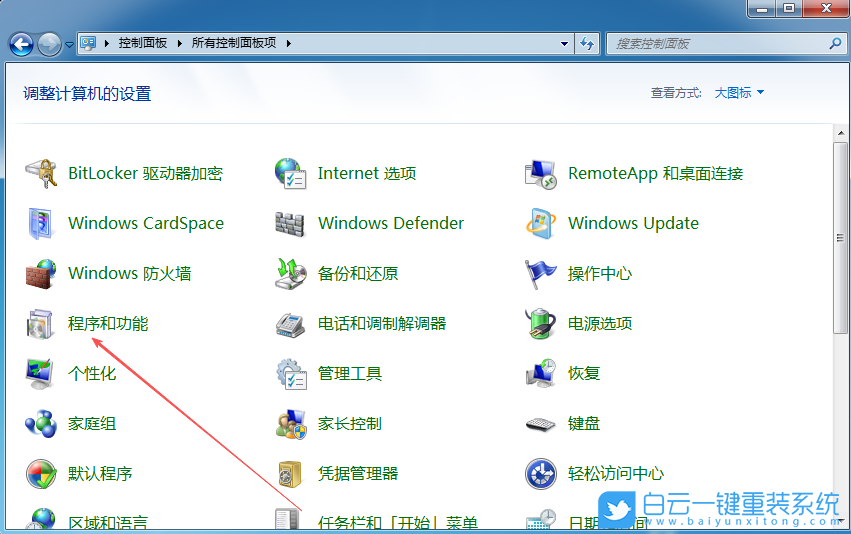Image resolution: width=851 pixels, height=534 pixels.
Task: Expand the arrow after 控制面板 breadcrumb
Action: click(179, 43)
